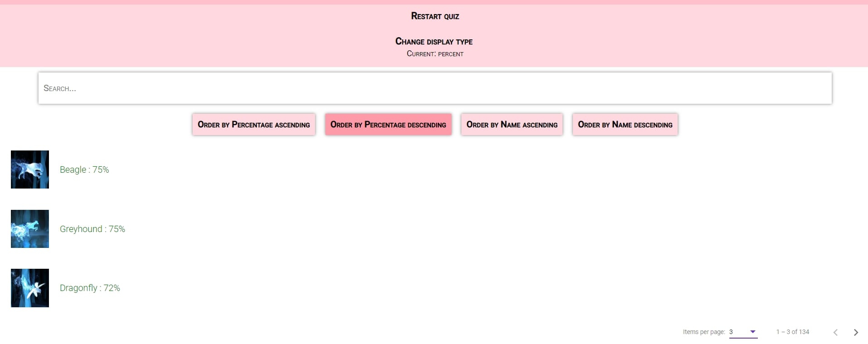Select Order by Percentage descending
The image size is (868, 344).
(388, 124)
